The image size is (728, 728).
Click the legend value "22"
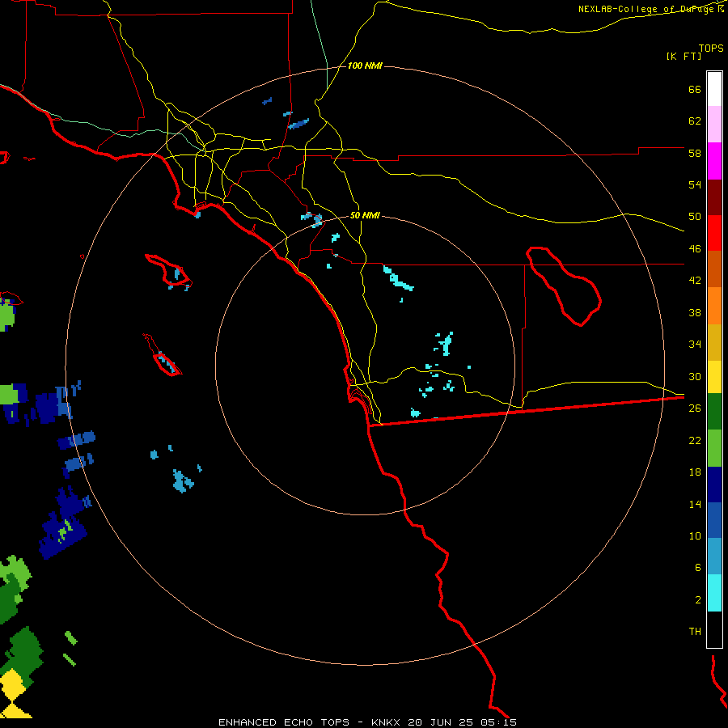click(695, 440)
